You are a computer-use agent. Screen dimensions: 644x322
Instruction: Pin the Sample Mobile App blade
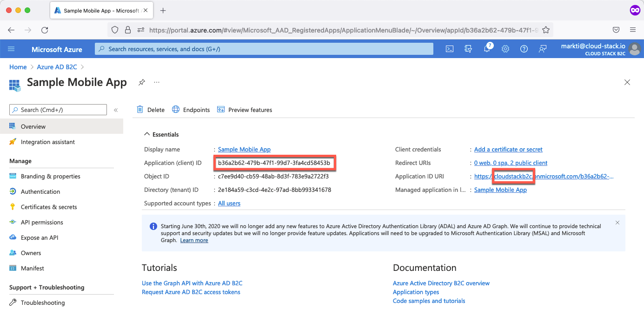tap(142, 82)
